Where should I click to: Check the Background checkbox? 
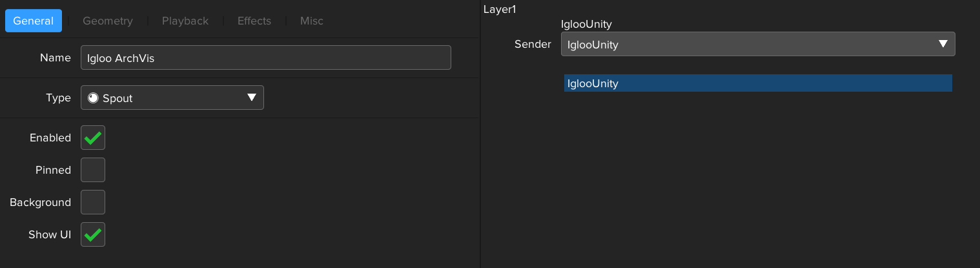click(x=93, y=202)
